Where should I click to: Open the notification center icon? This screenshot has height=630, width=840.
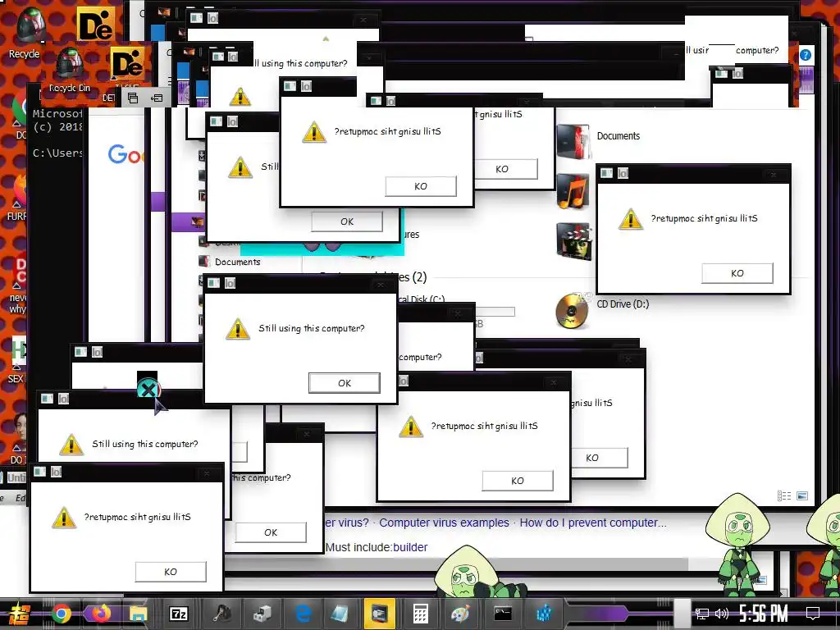point(813,614)
